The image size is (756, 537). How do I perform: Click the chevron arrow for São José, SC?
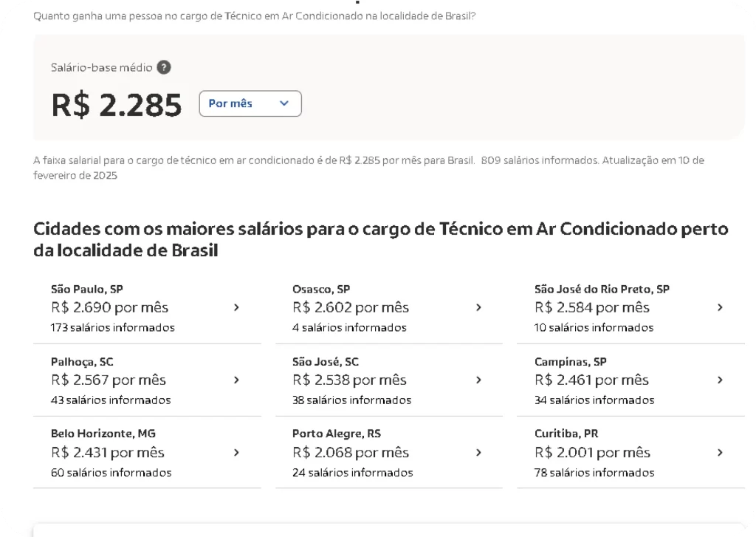pyautogui.click(x=478, y=380)
